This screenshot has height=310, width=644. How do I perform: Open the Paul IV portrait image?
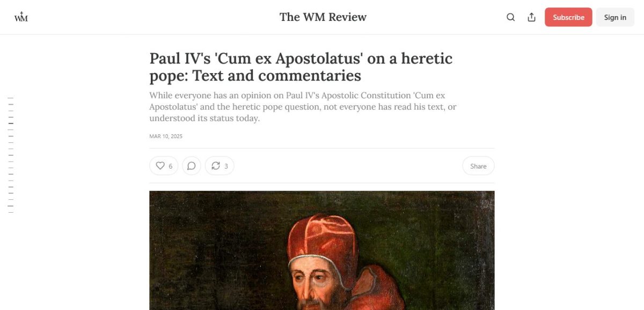coord(322,250)
